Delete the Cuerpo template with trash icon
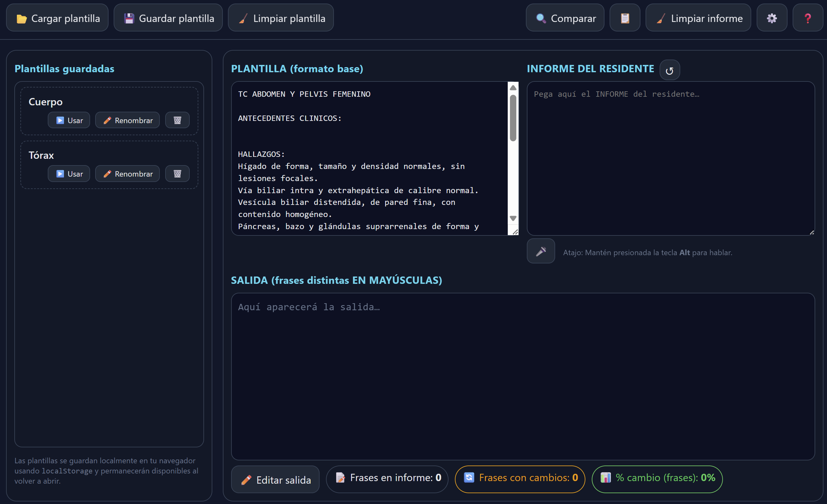This screenshot has width=827, height=504. (177, 120)
